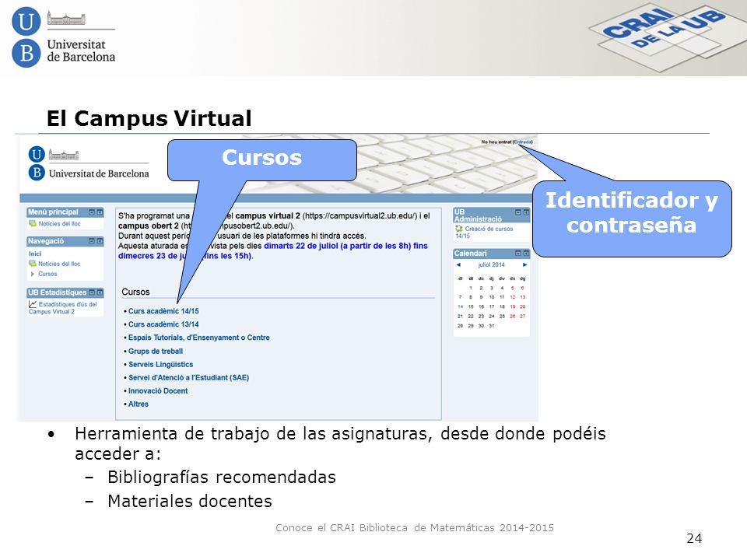Image resolution: width=747 pixels, height=560 pixels.
Task: Open Estadístiques d'ús del Campus Virtual 2
Action: pos(62,308)
